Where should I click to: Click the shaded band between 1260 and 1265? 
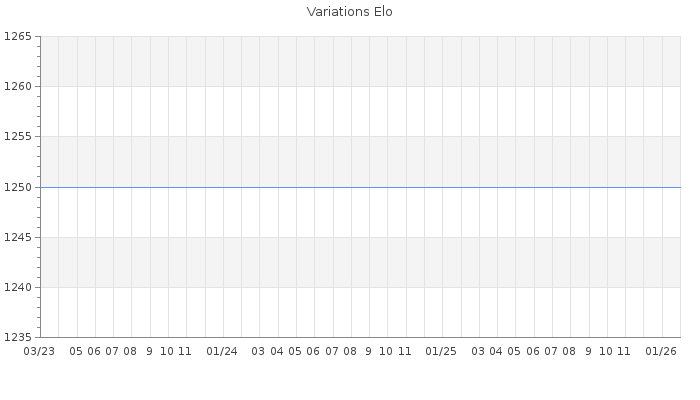click(x=360, y=61)
